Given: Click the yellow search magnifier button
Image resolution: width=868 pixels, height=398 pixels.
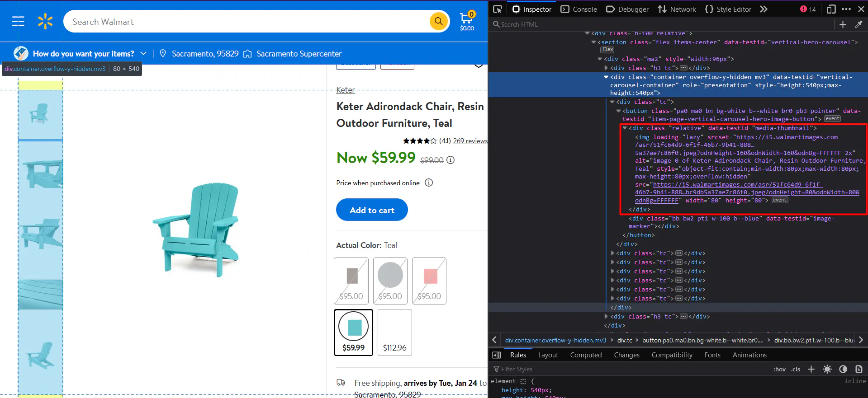Looking at the screenshot, I should coord(438,21).
